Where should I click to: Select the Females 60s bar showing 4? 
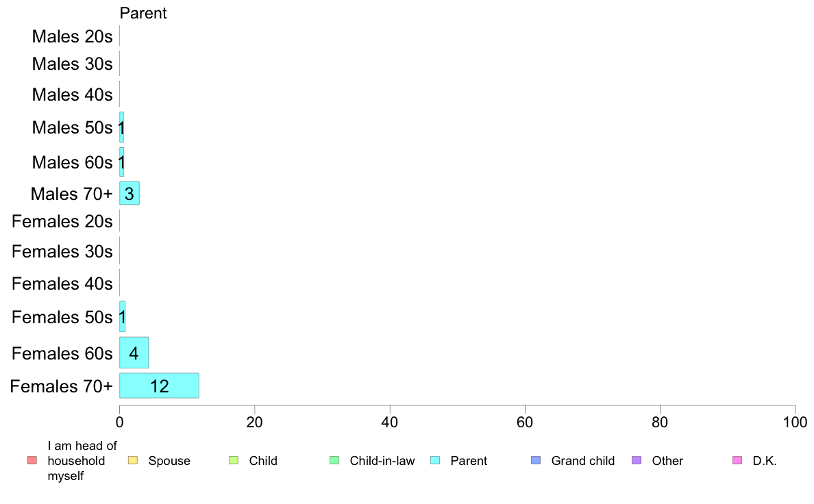pos(134,353)
